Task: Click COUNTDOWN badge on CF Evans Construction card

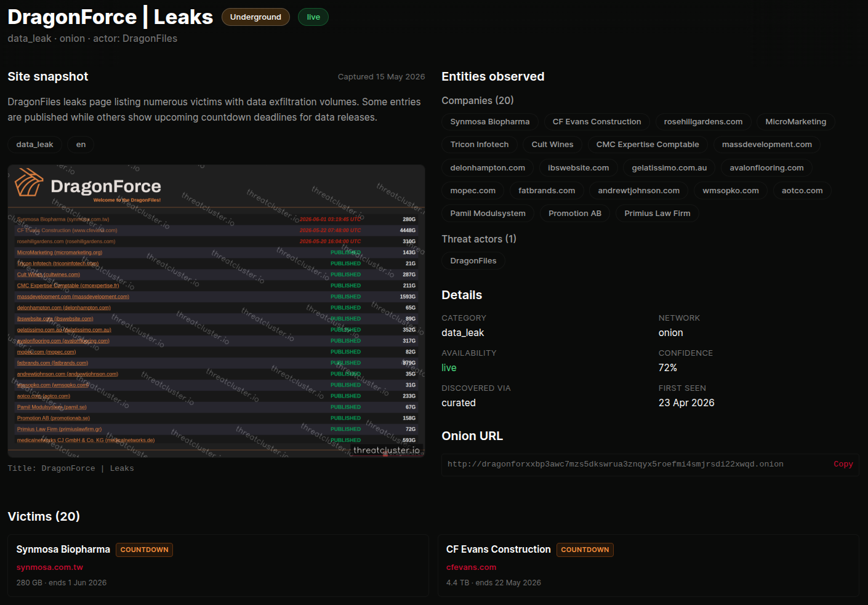Action: (585, 550)
